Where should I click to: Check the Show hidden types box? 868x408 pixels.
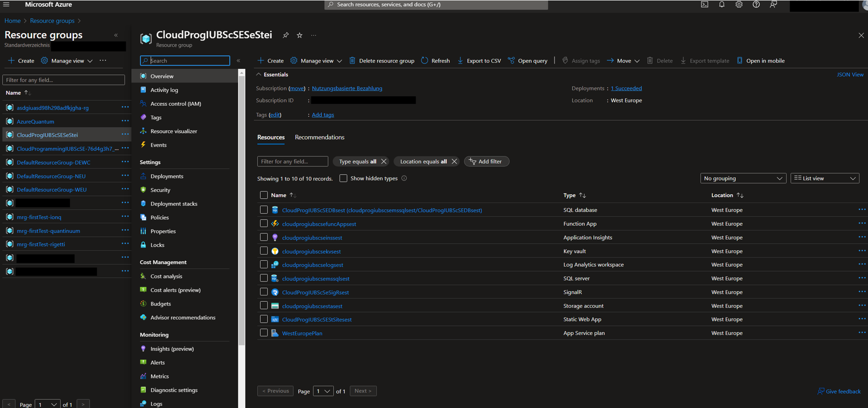point(343,178)
